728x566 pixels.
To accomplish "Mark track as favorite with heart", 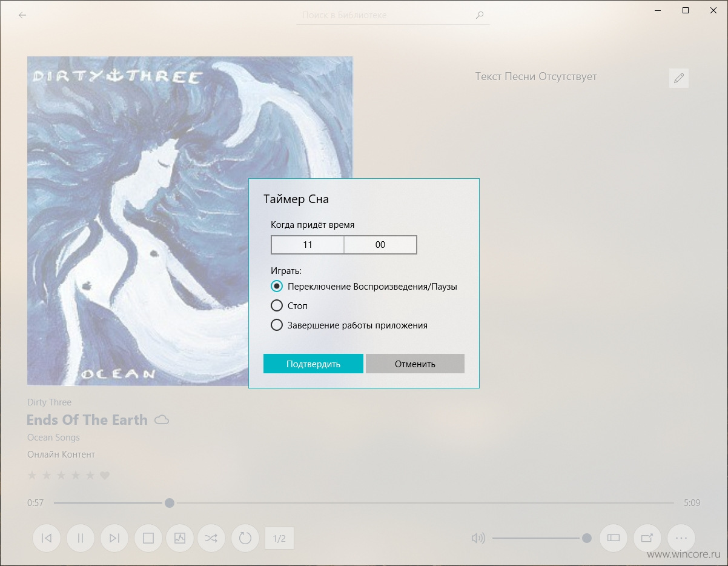I will tap(105, 476).
